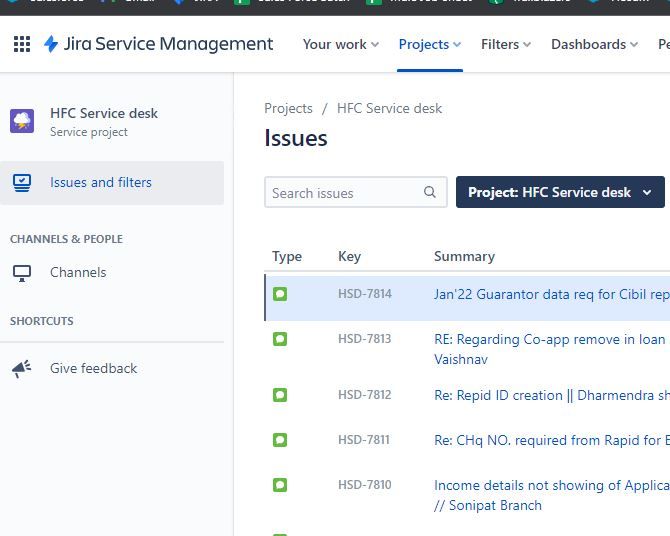Click the issue type icon for HSD-7810
670x536 pixels.
point(280,485)
